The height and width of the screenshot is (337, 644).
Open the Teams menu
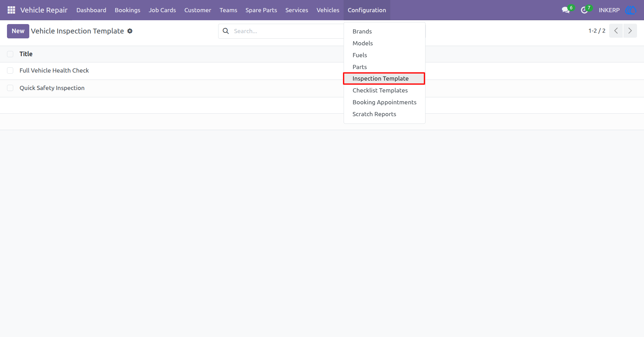click(x=228, y=10)
